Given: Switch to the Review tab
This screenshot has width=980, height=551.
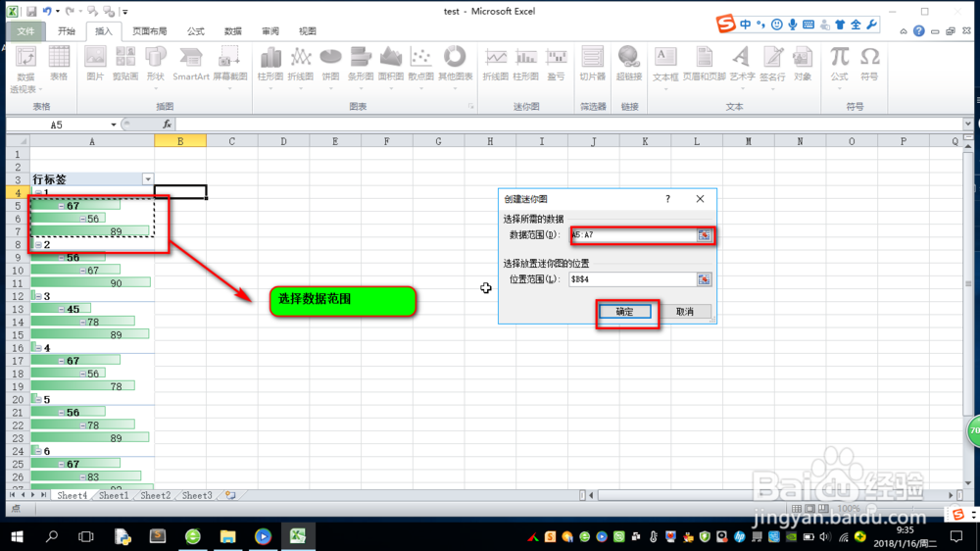Looking at the screenshot, I should (x=270, y=30).
